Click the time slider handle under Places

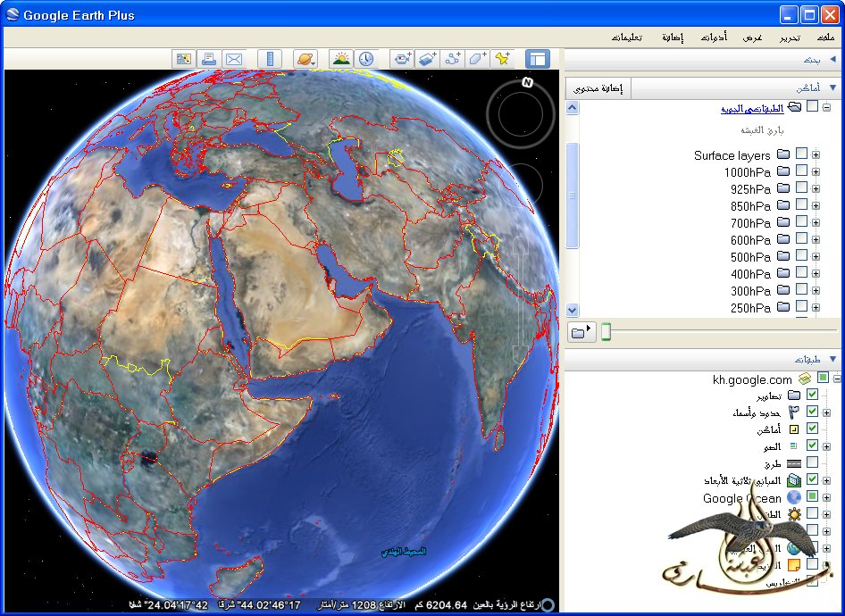607,332
